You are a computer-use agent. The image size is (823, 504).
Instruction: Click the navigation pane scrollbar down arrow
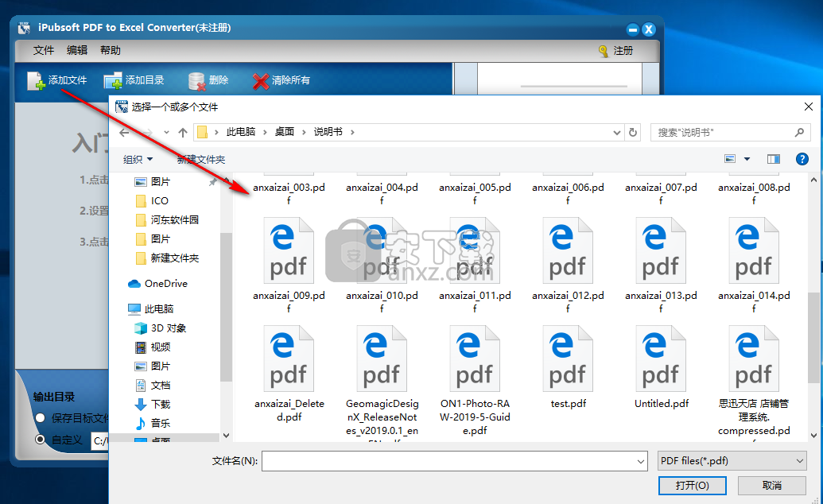[x=226, y=435]
